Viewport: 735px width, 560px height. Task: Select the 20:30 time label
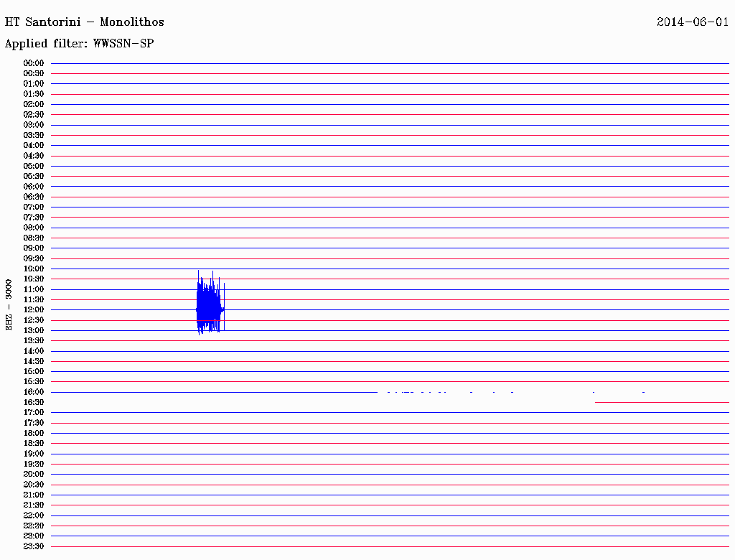34,485
